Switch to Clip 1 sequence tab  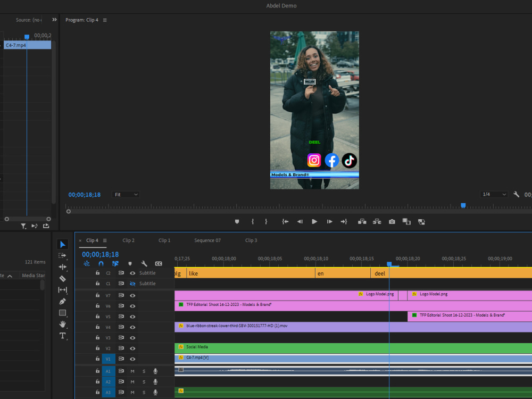pyautogui.click(x=164, y=240)
